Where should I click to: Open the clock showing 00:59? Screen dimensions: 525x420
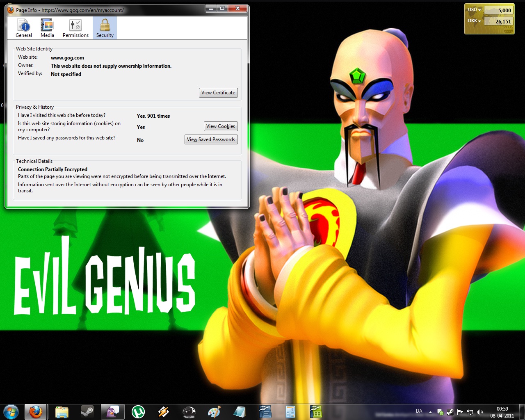tap(502, 412)
